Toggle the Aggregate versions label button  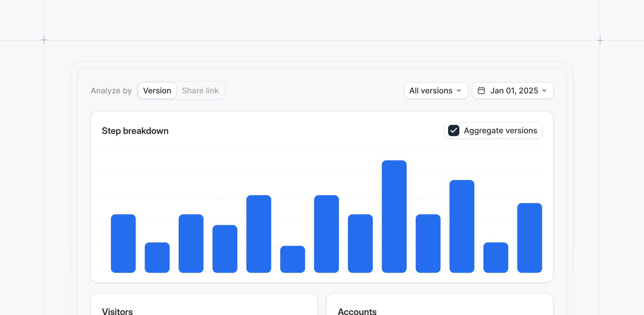500,130
